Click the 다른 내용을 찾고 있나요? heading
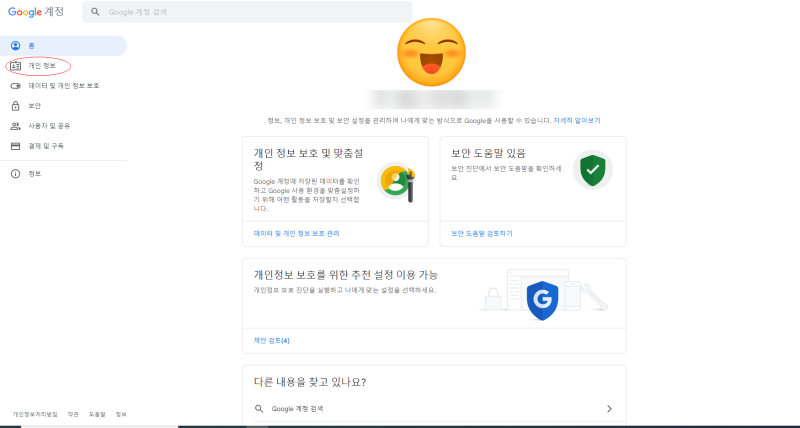 point(310,382)
